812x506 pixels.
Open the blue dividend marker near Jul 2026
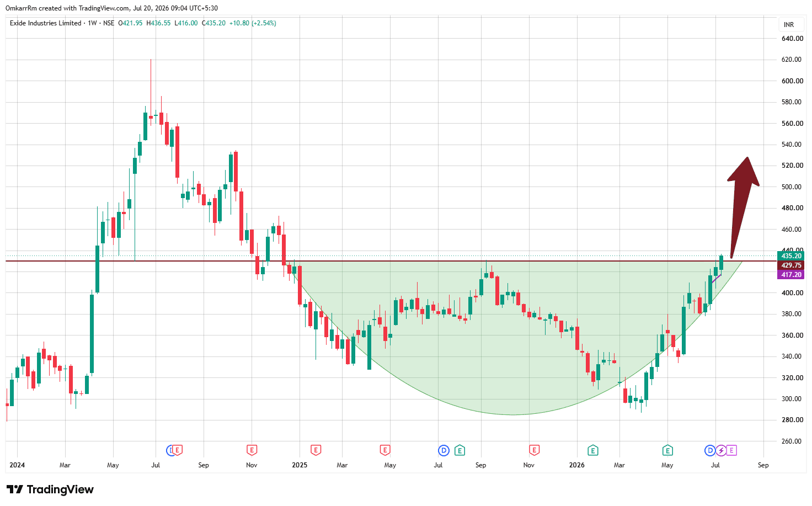point(710,450)
